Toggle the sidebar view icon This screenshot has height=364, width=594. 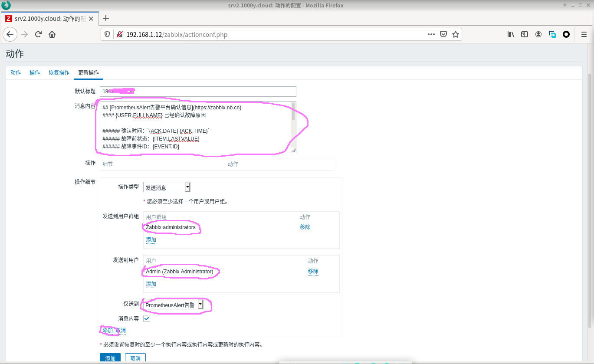[525, 34]
